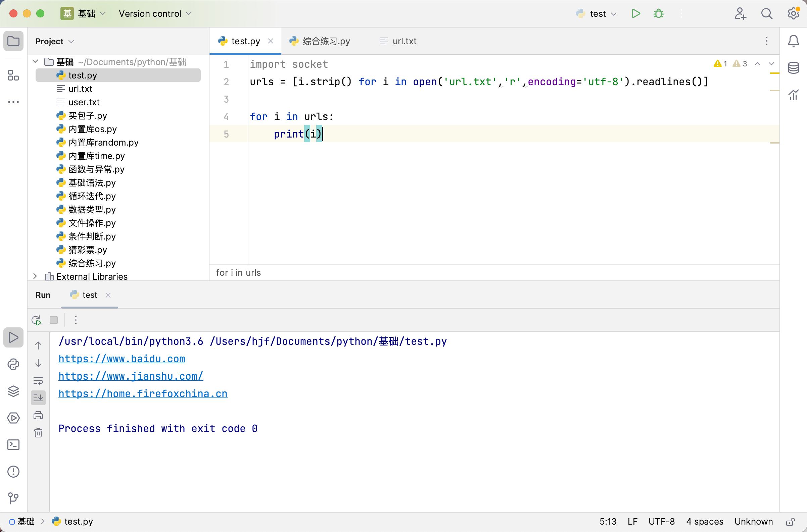Open the Problems tool window
Image resolution: width=807 pixels, height=532 pixels.
click(x=13, y=471)
